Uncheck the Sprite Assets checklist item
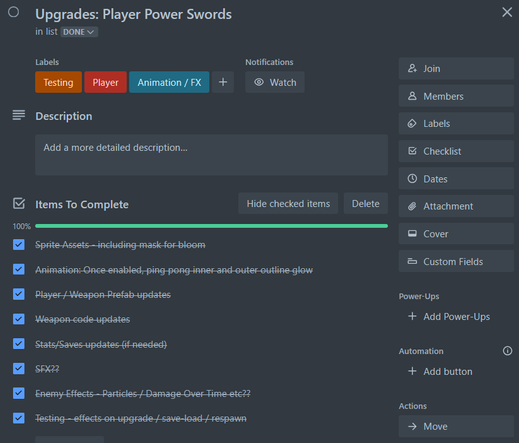 click(x=19, y=245)
